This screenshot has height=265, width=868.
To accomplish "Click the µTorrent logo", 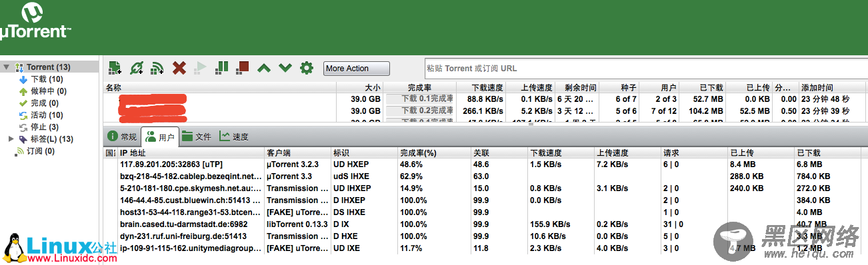I will 35,21.
